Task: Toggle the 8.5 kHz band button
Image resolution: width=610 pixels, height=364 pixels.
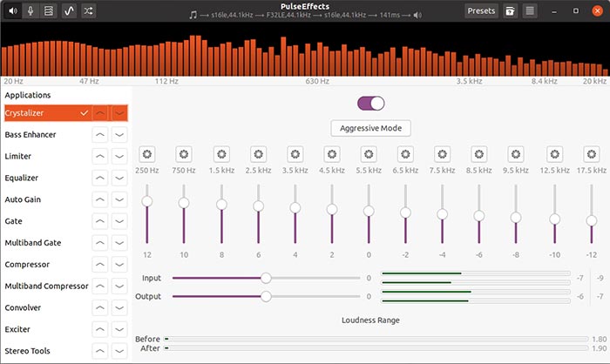Action: [x=479, y=154]
